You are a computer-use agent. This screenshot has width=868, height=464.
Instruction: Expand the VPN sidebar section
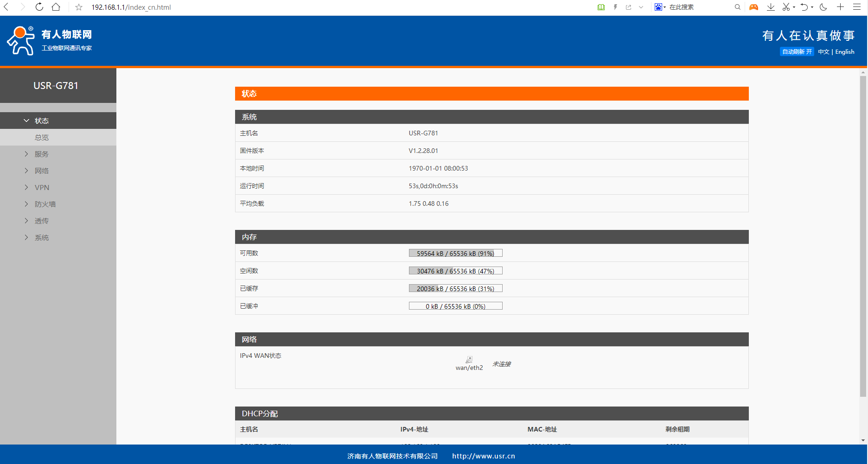[42, 187]
